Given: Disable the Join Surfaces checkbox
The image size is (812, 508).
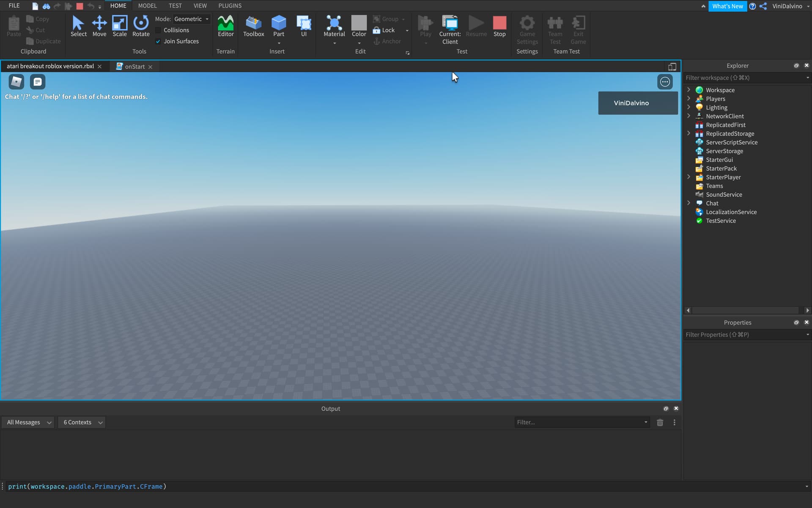Looking at the screenshot, I should pos(158,41).
